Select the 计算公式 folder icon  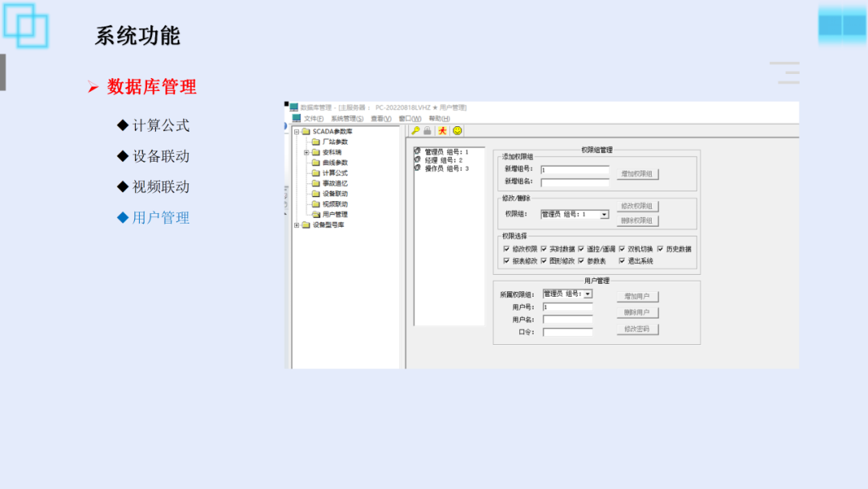(316, 173)
